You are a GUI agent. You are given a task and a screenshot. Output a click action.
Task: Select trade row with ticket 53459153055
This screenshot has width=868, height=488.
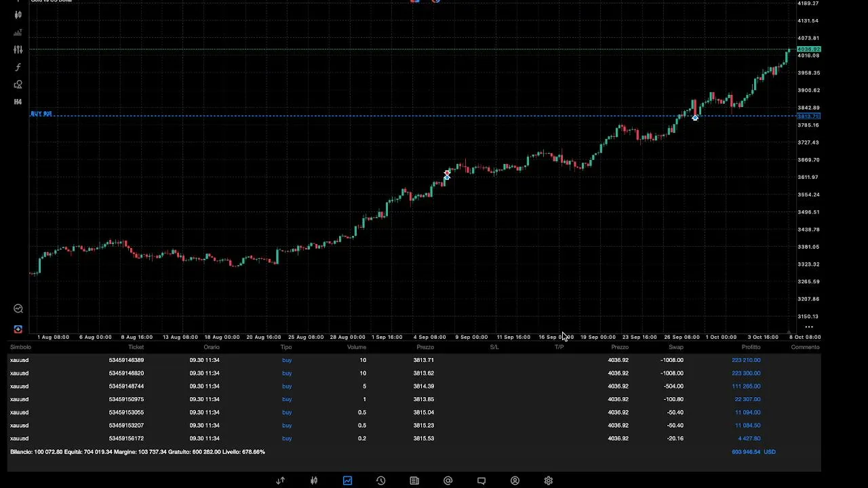coord(414,412)
